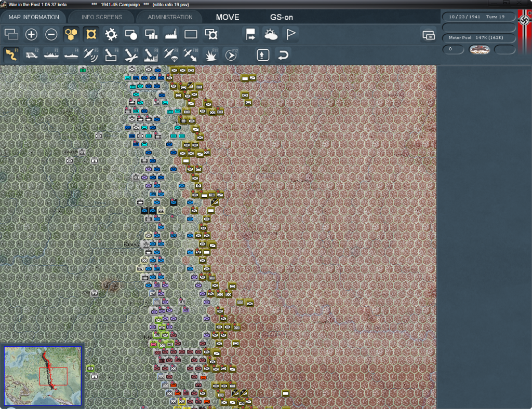Select Bomb Unit mode (F6)
Viewport: 532px width, 409px height.
click(111, 54)
